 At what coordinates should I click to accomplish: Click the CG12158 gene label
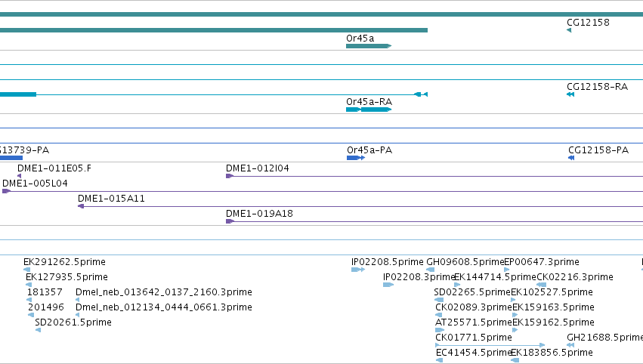(x=588, y=23)
